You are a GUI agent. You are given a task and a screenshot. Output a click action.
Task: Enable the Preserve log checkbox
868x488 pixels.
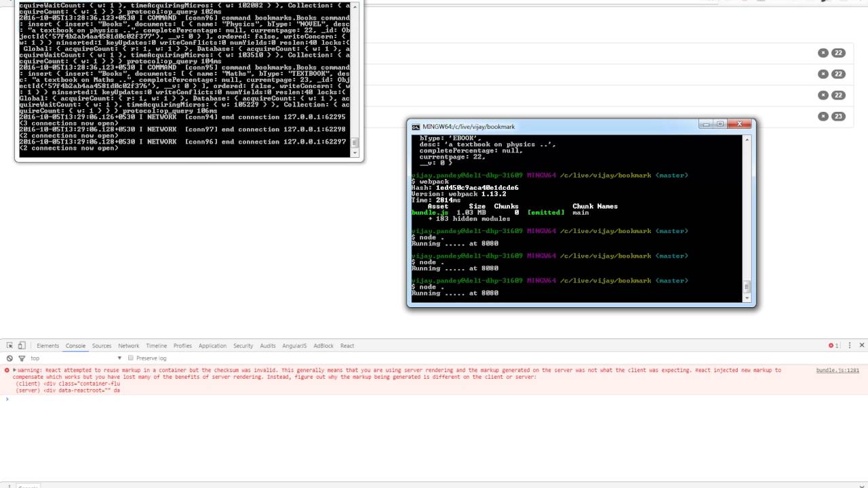tap(131, 358)
